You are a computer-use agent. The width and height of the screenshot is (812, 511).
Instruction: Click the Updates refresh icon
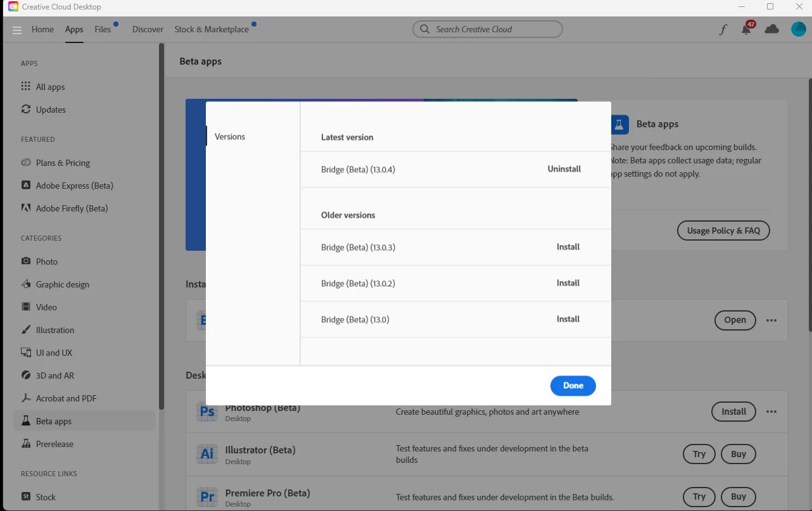[x=26, y=110]
